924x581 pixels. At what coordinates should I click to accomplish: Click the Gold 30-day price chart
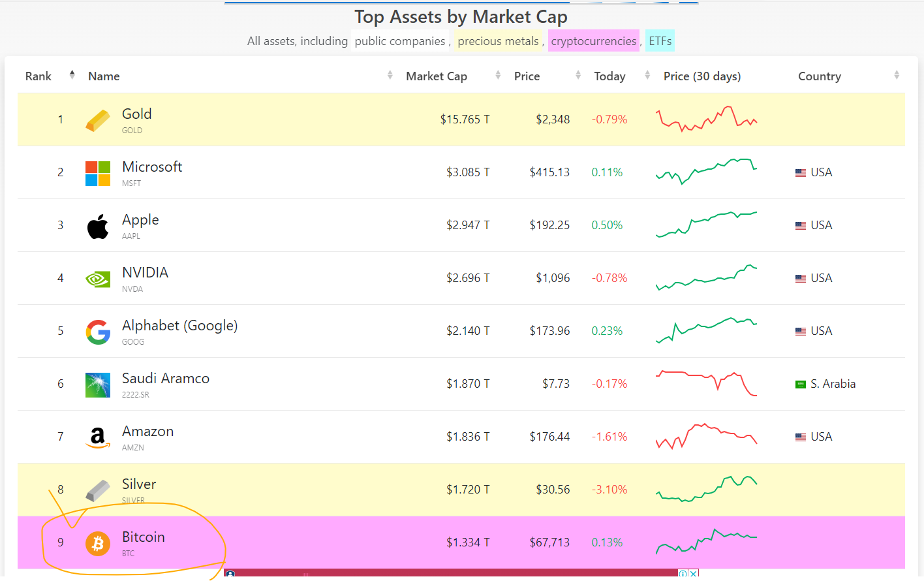[706, 119]
